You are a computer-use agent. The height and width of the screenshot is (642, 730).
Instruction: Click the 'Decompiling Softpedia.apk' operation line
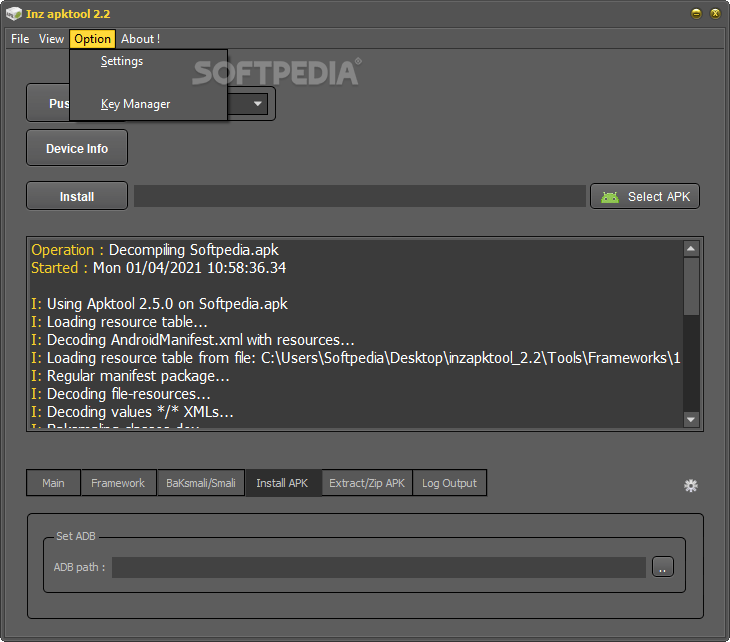point(155,250)
